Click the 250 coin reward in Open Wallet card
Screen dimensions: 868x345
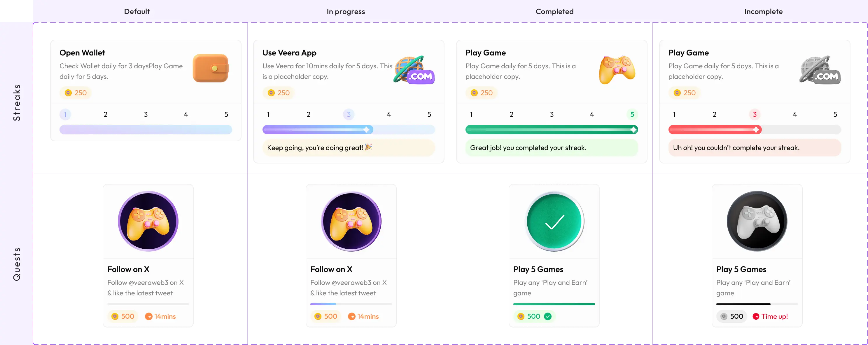click(x=76, y=93)
